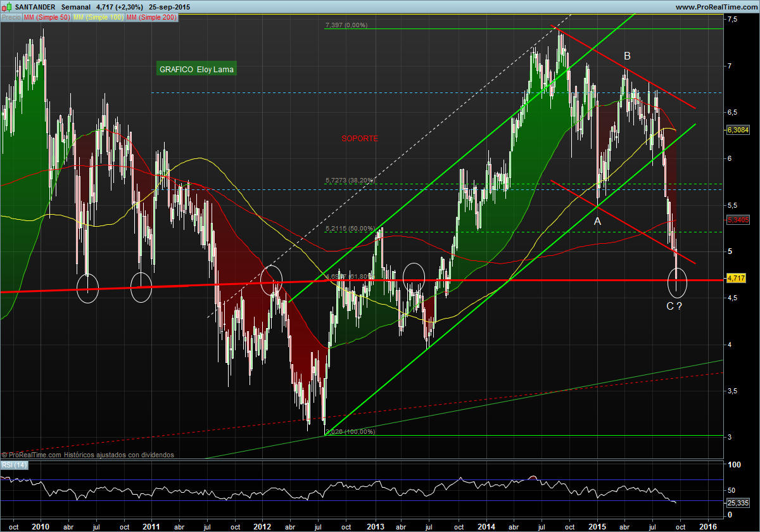Image resolution: width=760 pixels, height=532 pixels.
Task: Click the GRAFICO Eloy Lama green label
Action: (x=196, y=69)
